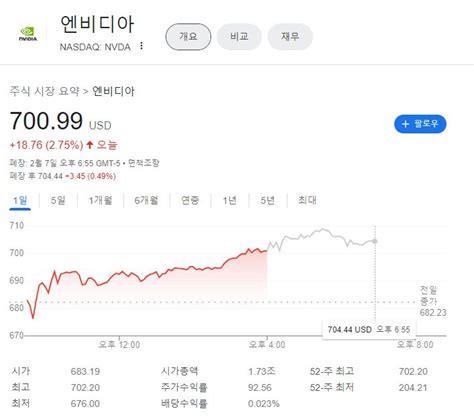Select the 1일 time range tab
This screenshot has height=419, width=474.
pos(20,200)
